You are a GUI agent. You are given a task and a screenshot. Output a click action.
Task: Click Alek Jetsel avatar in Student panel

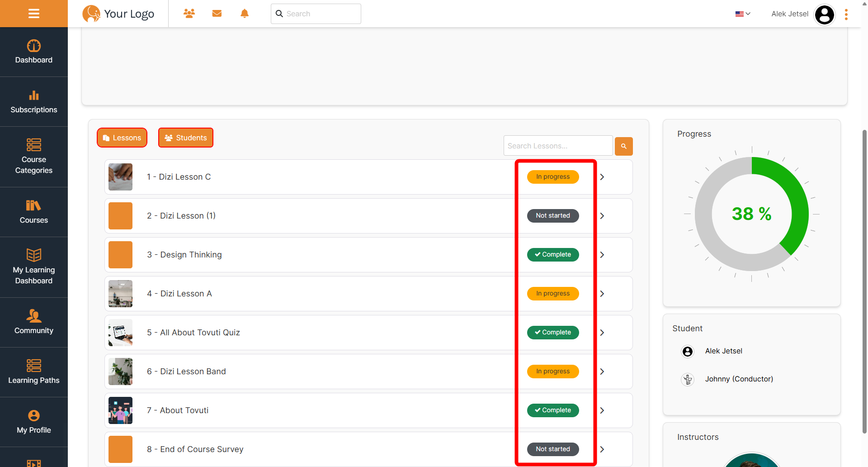pos(688,352)
